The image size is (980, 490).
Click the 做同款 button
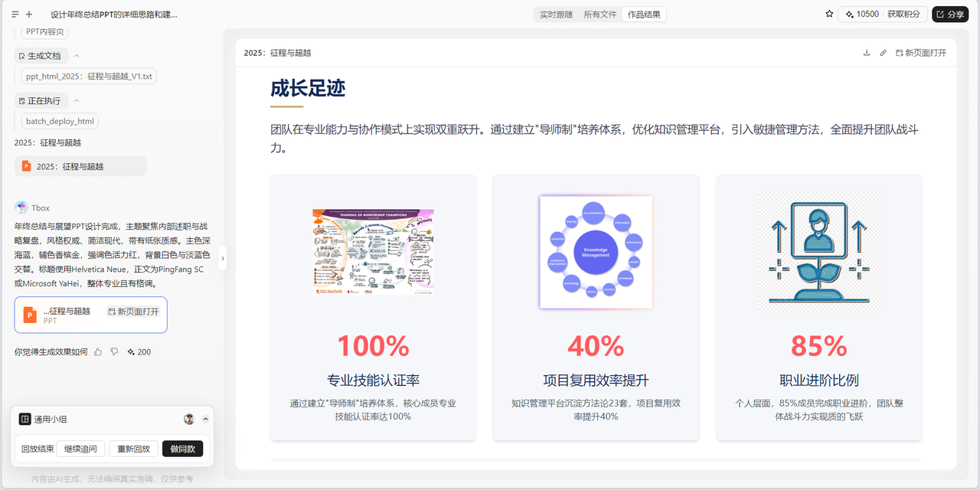tap(182, 449)
